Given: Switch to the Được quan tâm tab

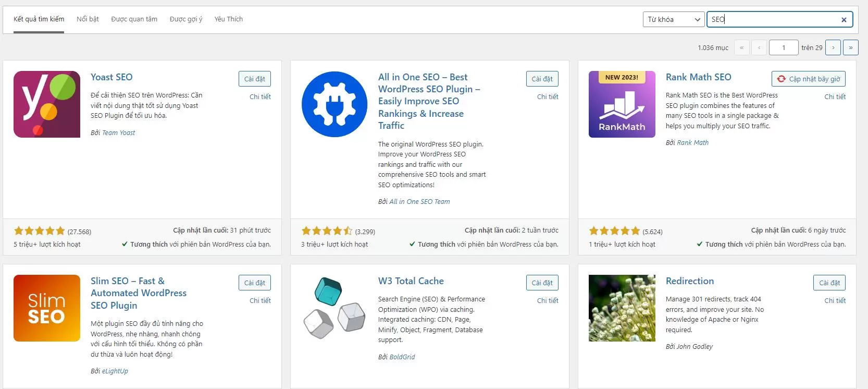Looking at the screenshot, I should (x=134, y=19).
